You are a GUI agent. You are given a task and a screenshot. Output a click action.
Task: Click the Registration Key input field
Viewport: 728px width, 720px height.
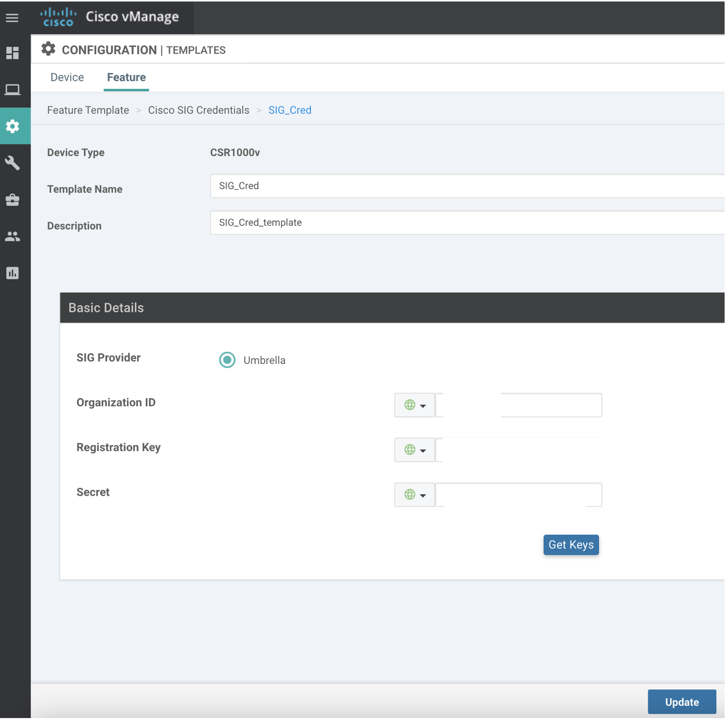point(519,450)
